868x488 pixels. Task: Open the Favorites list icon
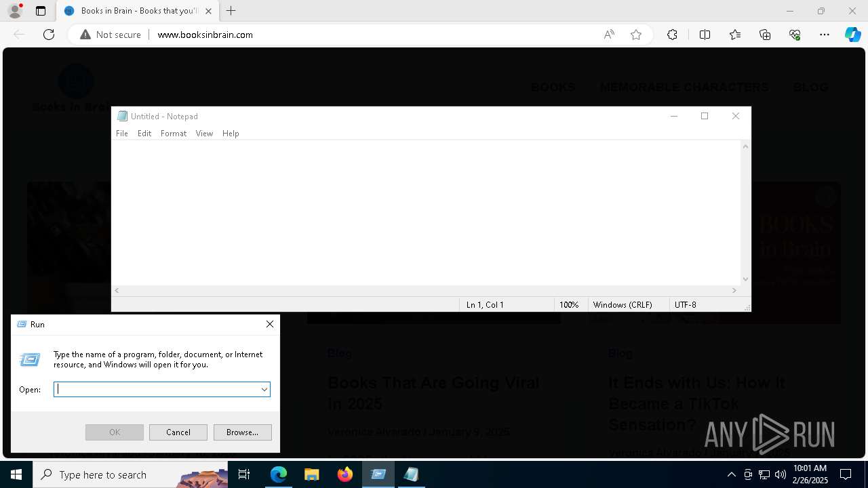735,35
